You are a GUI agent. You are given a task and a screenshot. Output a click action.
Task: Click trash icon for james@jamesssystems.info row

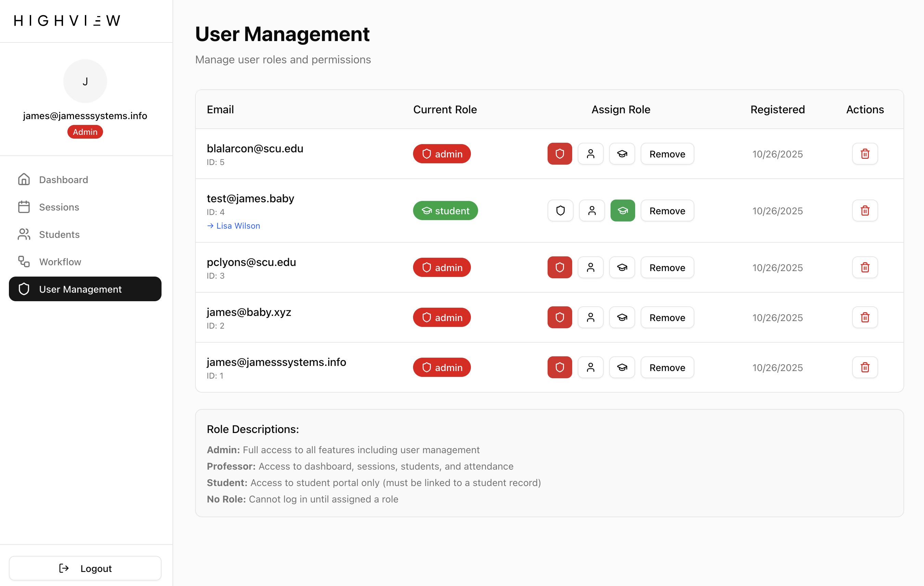pos(864,367)
